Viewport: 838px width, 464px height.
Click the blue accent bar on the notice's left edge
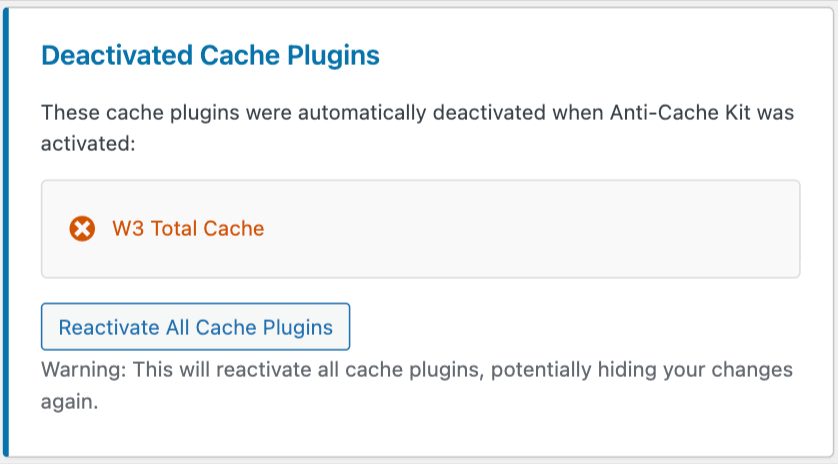coord(5,232)
